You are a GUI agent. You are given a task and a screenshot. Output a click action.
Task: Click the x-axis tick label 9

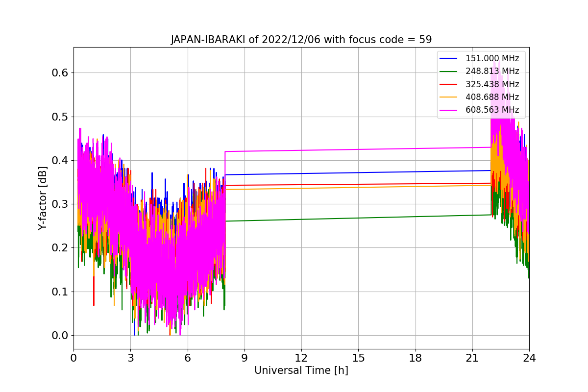(245, 358)
